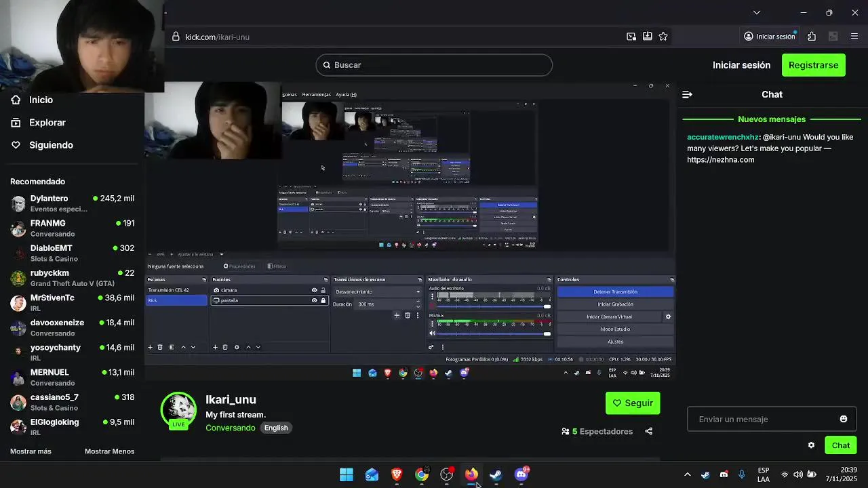
Task: Add a source in streamed OBS Fuentes panel
Action: (x=215, y=347)
